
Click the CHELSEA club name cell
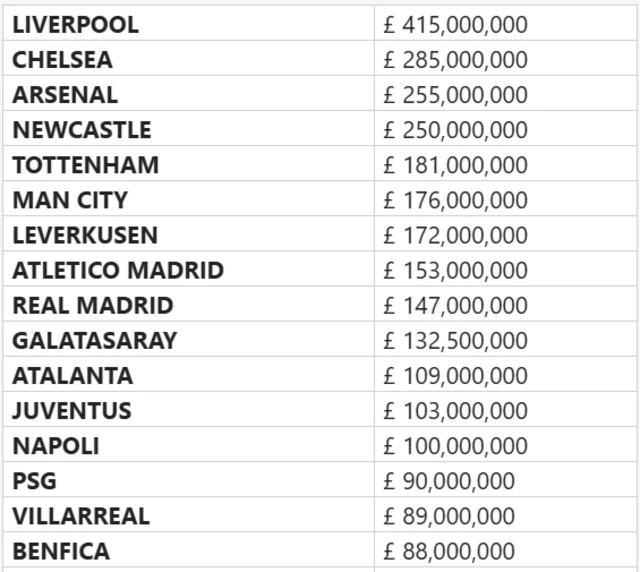[x=63, y=60]
